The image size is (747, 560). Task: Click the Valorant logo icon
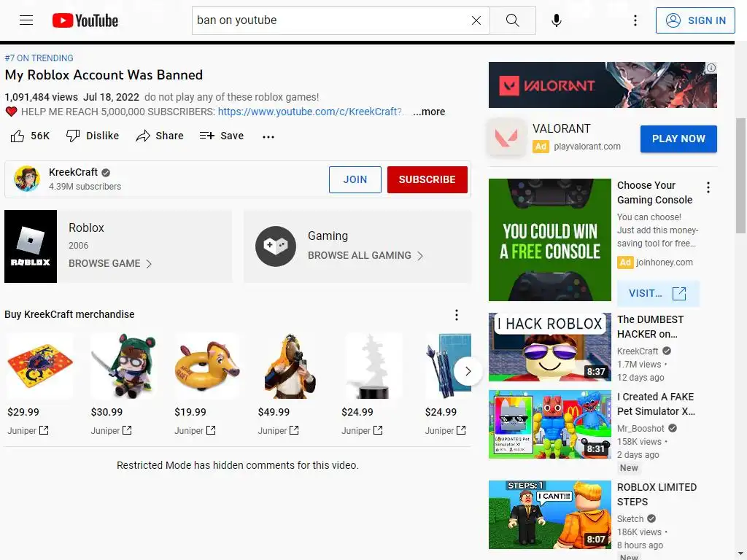point(507,138)
